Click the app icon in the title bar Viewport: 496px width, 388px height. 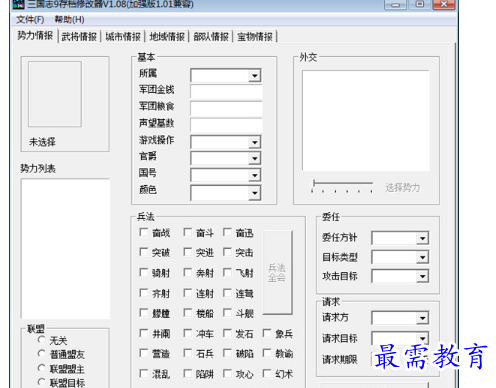tap(19, 4)
